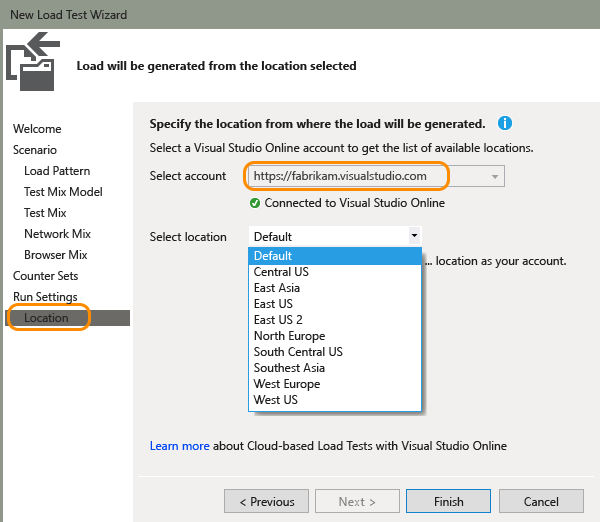Open the Scenario wizard page
This screenshot has height=522, width=600.
point(35,150)
